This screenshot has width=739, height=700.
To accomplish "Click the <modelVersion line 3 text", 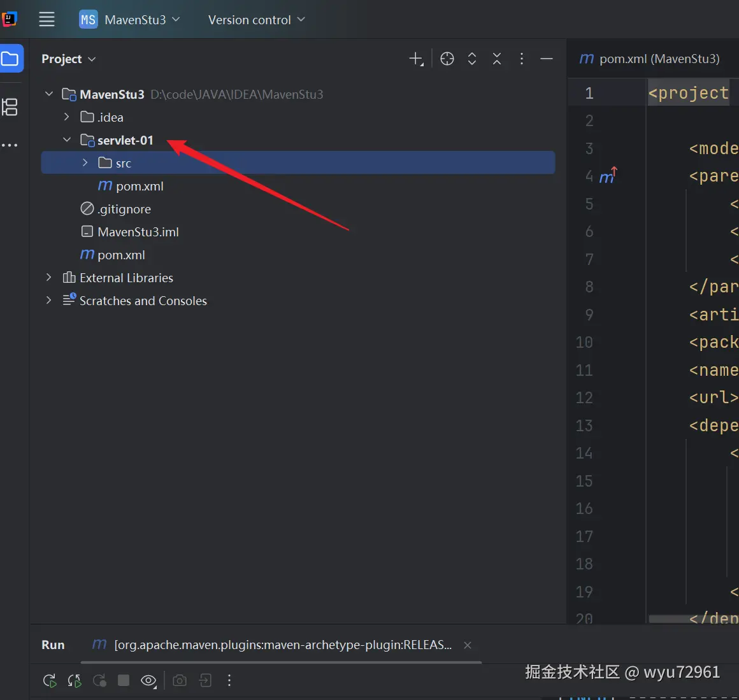I will (x=713, y=148).
